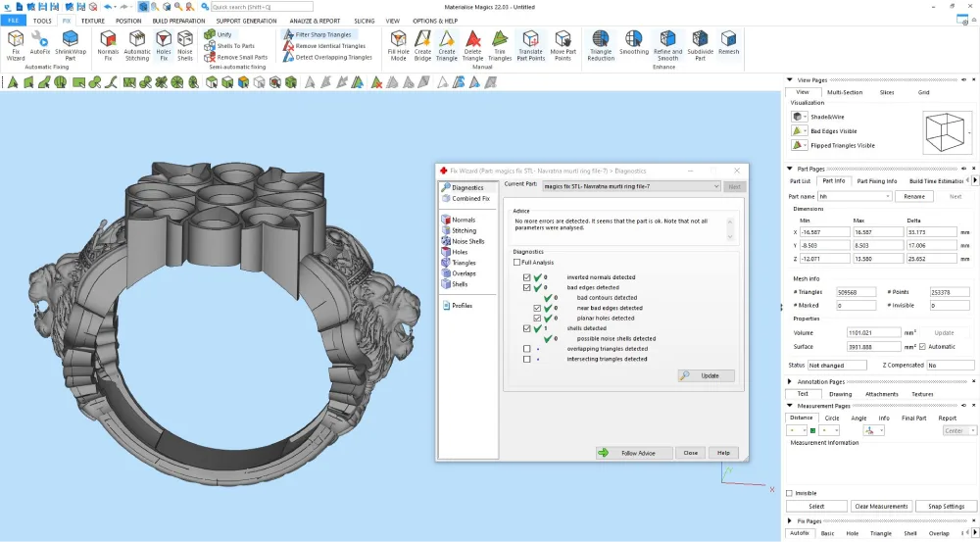Enable intersecting triangles detected checkbox

527,359
